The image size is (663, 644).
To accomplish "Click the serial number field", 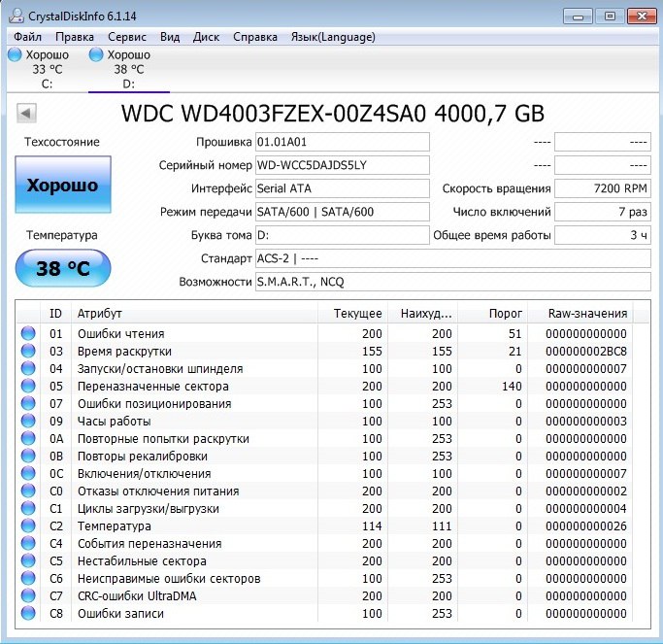I will [342, 165].
